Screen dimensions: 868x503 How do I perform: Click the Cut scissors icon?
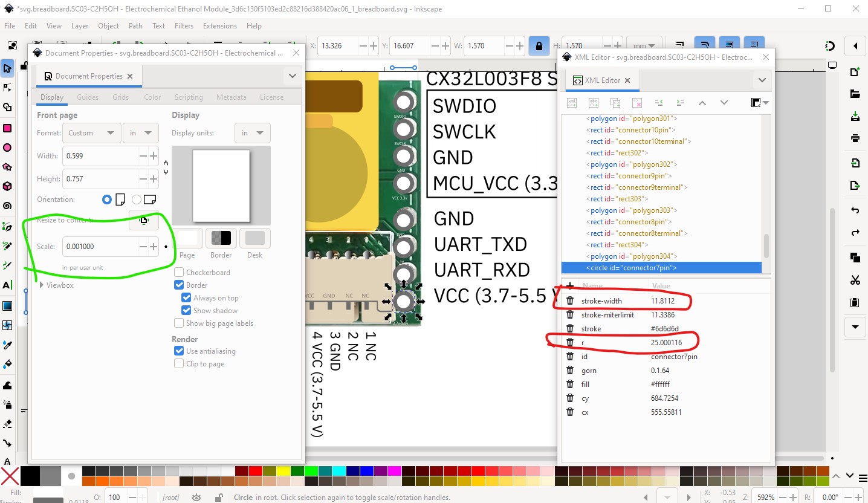(x=855, y=280)
